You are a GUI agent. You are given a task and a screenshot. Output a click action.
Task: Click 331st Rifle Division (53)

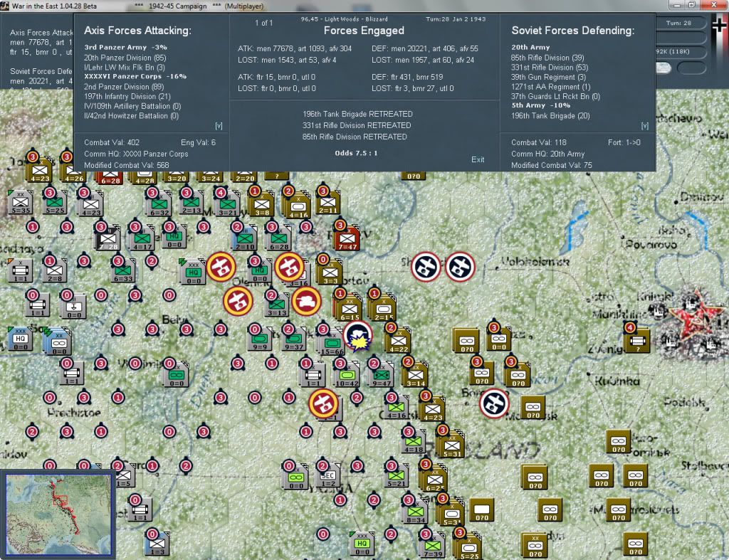550,68
